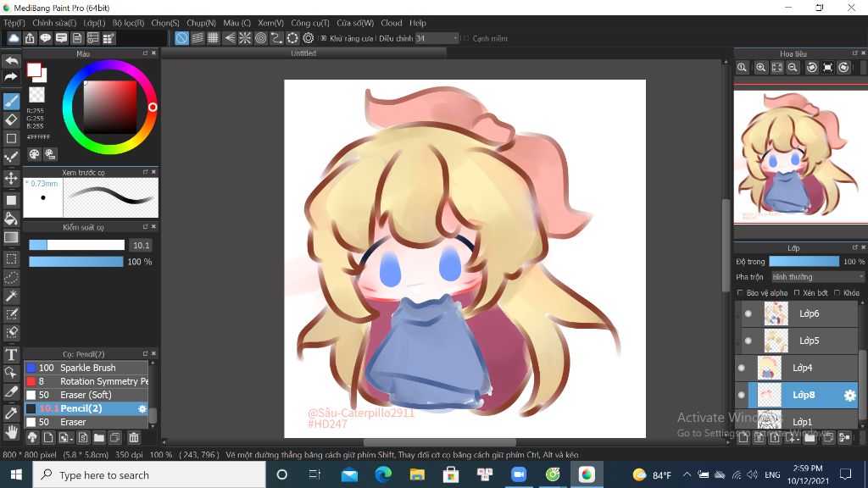Select the Bucket fill tool
The image size is (868, 488).
click(x=11, y=218)
